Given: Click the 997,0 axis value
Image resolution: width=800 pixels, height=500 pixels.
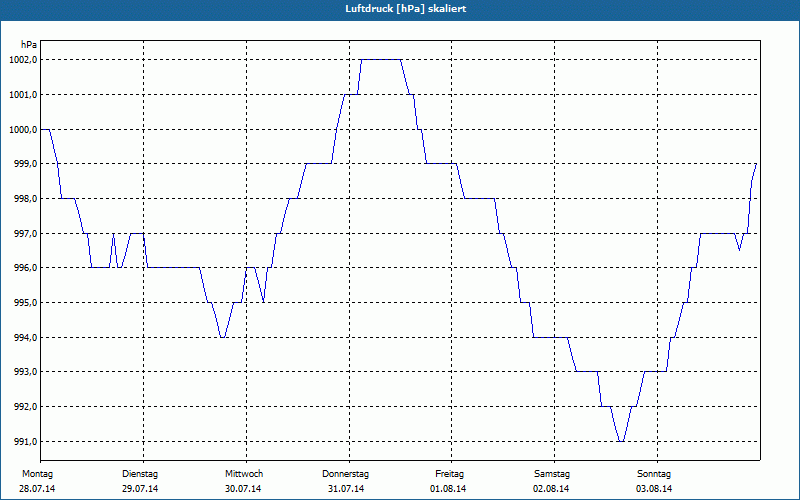Looking at the screenshot, I should tap(26, 233).
